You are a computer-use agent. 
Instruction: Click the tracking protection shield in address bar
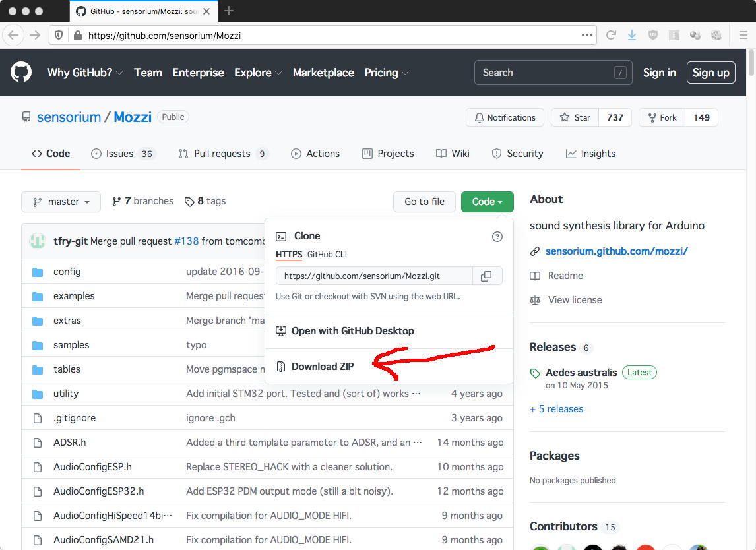(59, 35)
